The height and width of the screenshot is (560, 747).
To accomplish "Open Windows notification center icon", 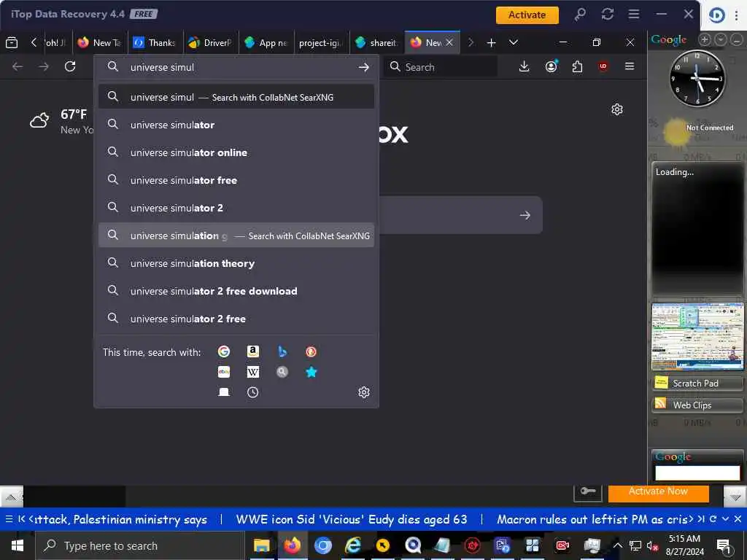I will coord(724,545).
